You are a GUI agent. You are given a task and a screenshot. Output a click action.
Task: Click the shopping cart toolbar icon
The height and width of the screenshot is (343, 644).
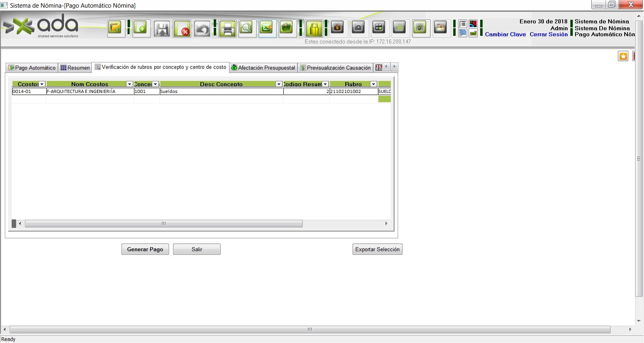coord(399,28)
